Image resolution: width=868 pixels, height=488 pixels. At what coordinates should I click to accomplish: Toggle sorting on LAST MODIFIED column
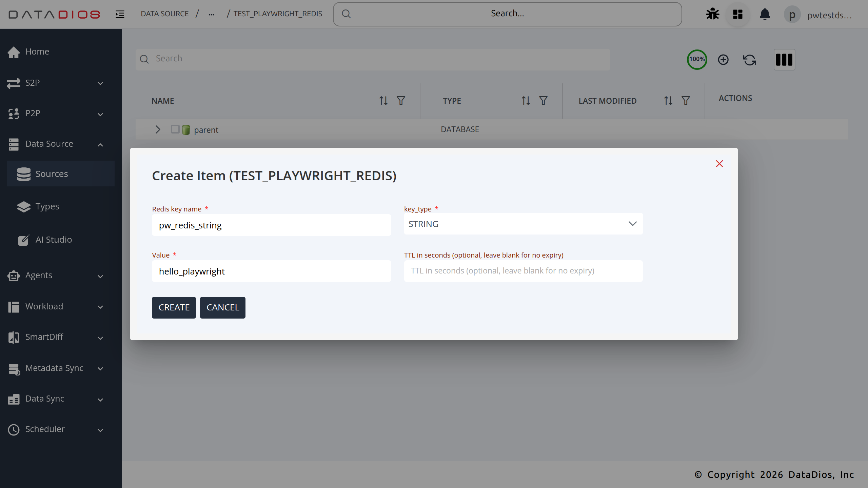pos(667,101)
